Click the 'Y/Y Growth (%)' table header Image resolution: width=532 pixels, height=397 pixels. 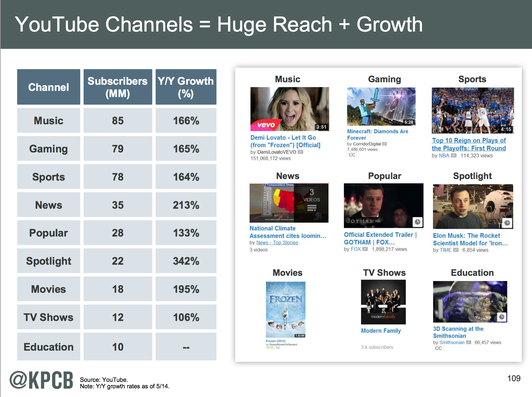(x=186, y=87)
